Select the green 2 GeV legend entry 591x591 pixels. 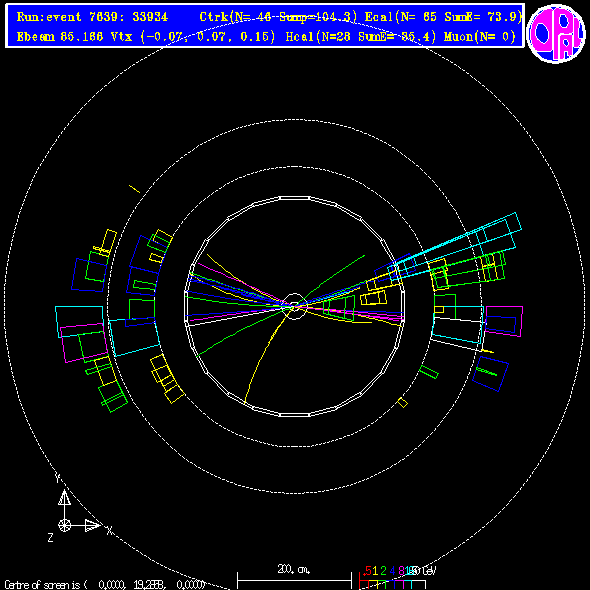pyautogui.click(x=383, y=571)
